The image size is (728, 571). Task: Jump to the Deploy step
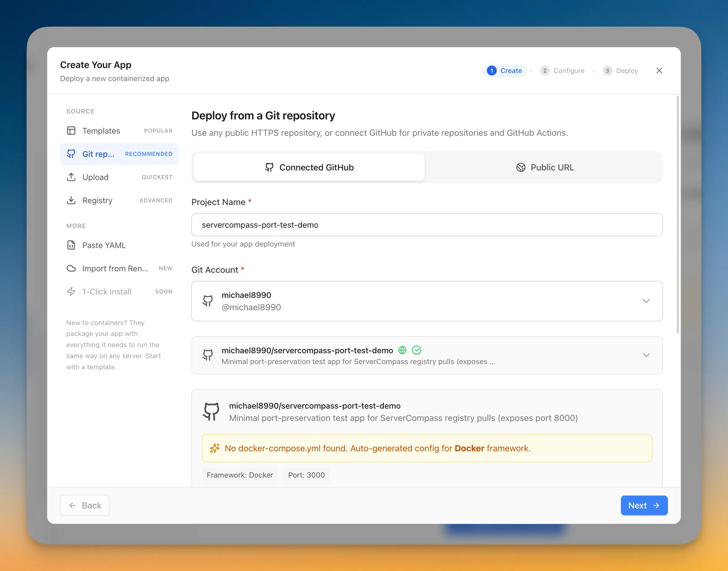[620, 71]
